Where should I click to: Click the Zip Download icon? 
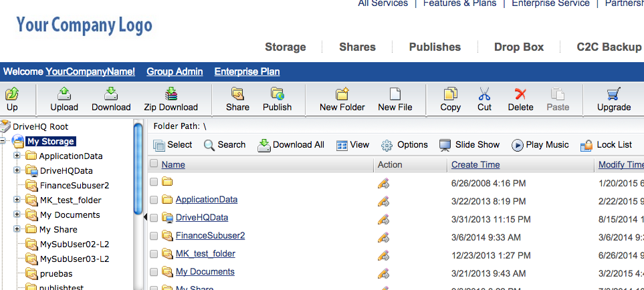[x=171, y=95]
